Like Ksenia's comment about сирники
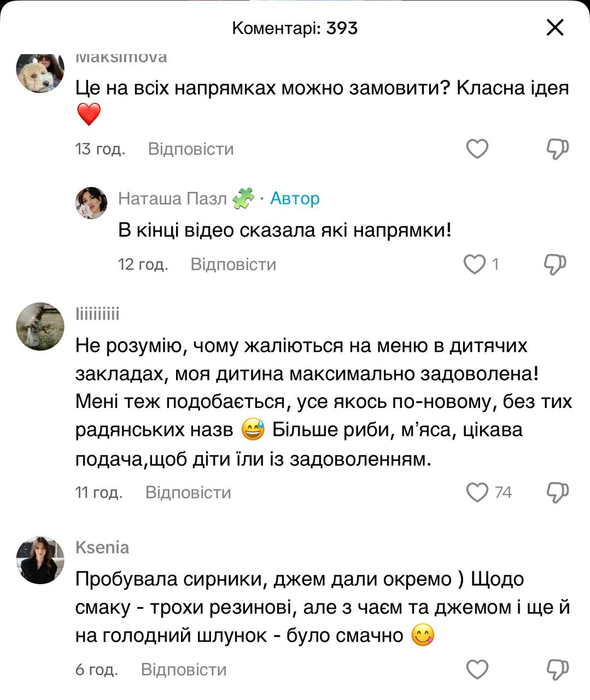590x700 pixels. point(477,669)
